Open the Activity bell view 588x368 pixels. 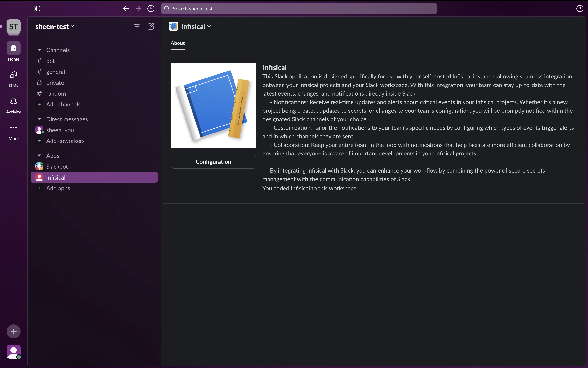tap(14, 105)
